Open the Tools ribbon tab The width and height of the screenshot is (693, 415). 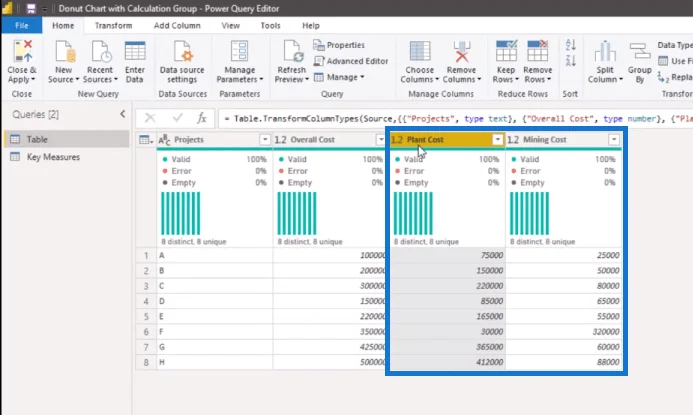(270, 26)
